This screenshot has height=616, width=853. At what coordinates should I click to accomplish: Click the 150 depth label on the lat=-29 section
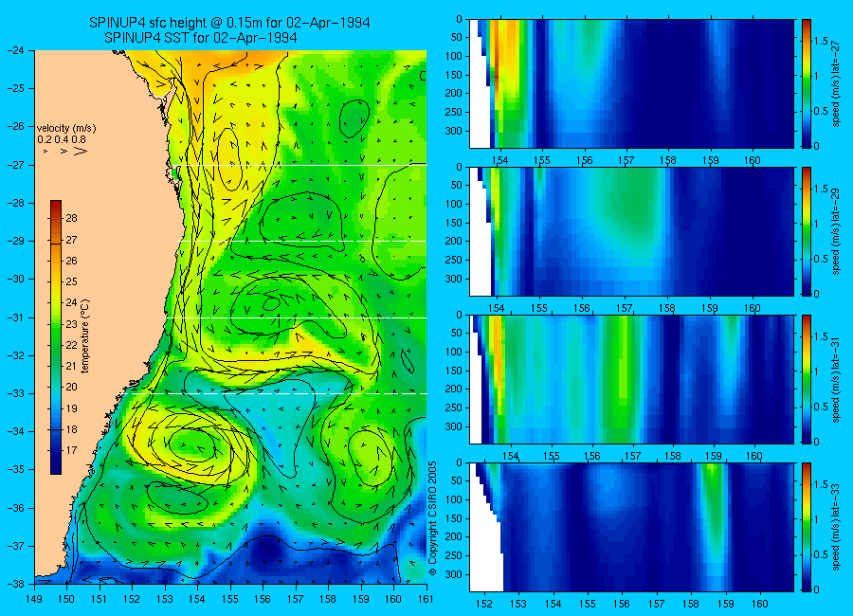[x=454, y=223]
